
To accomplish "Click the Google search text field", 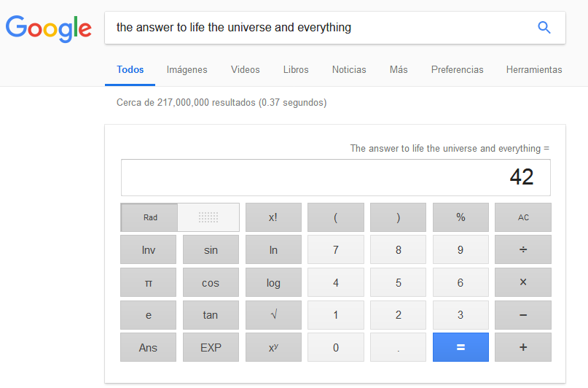I will [x=313, y=28].
